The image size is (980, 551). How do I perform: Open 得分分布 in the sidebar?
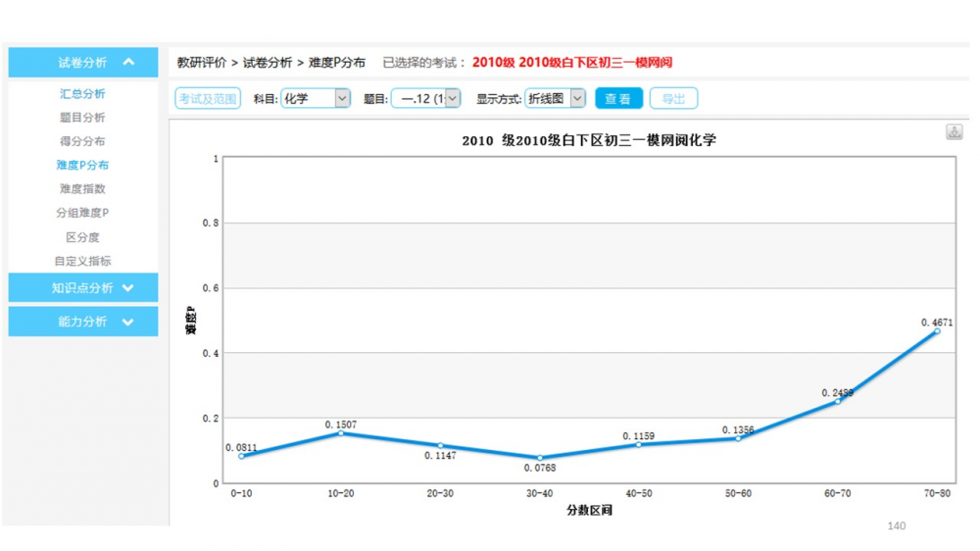(82, 141)
